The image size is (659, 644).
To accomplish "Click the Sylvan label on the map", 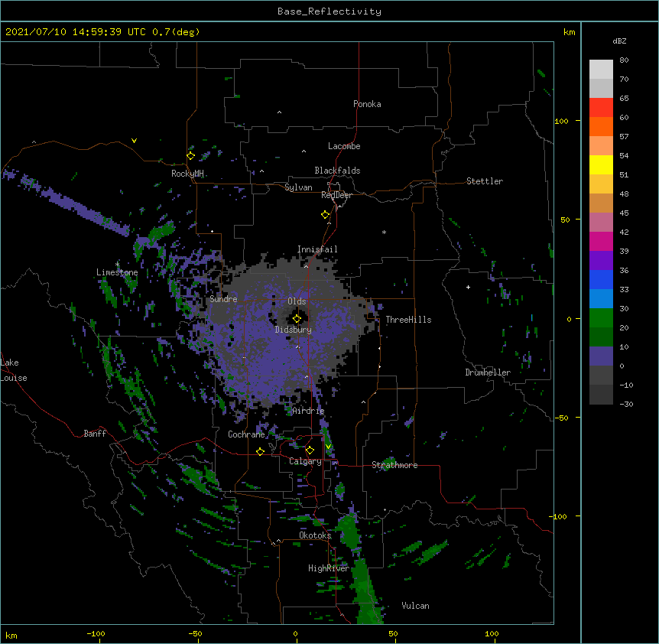I will (x=298, y=187).
